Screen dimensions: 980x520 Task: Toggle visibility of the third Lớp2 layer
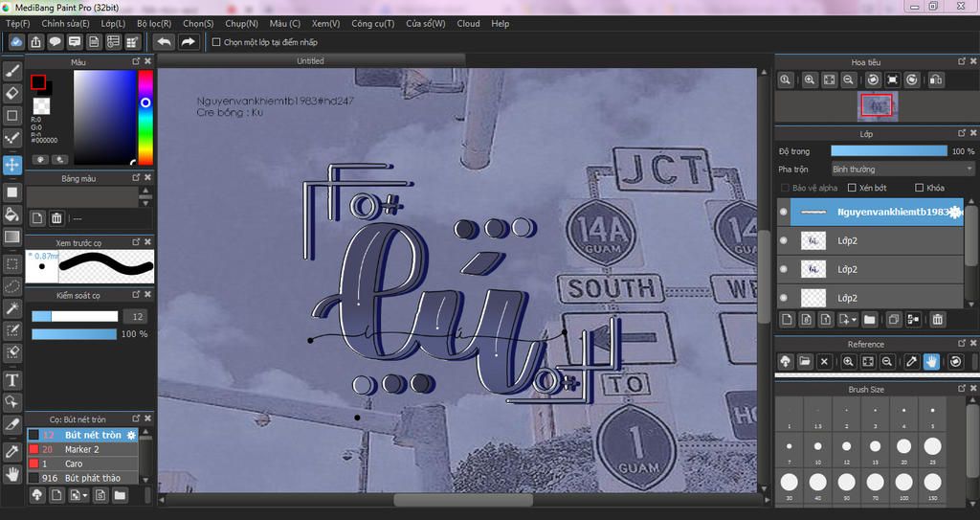click(x=783, y=299)
